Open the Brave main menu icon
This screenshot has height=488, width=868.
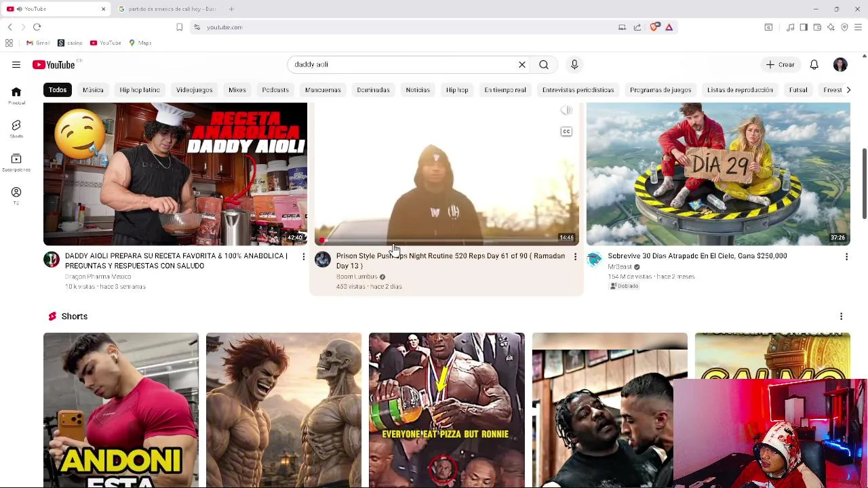click(858, 27)
